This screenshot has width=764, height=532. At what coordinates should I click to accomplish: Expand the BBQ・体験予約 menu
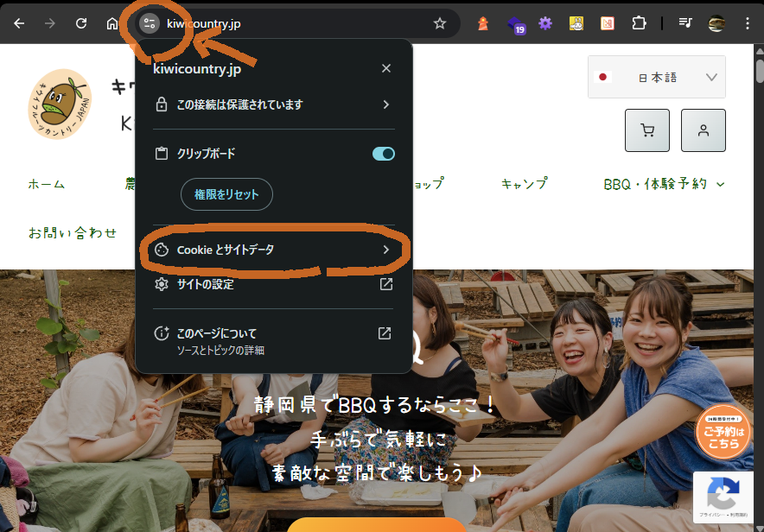click(x=663, y=184)
